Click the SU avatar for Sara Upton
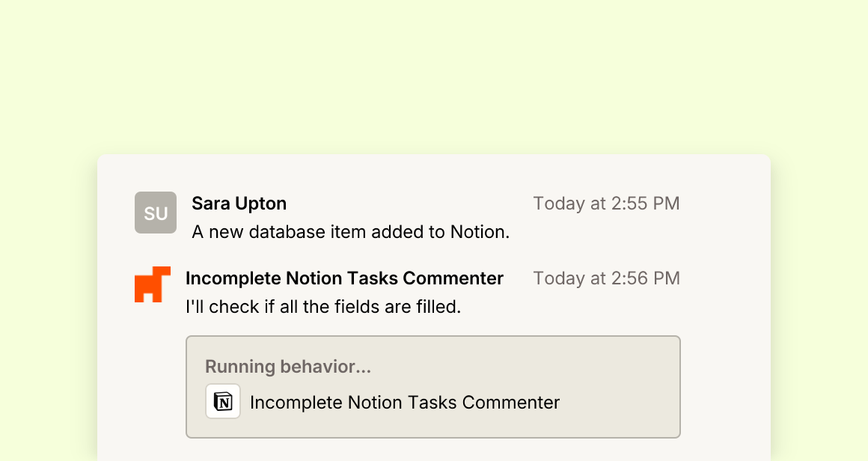 point(156,213)
